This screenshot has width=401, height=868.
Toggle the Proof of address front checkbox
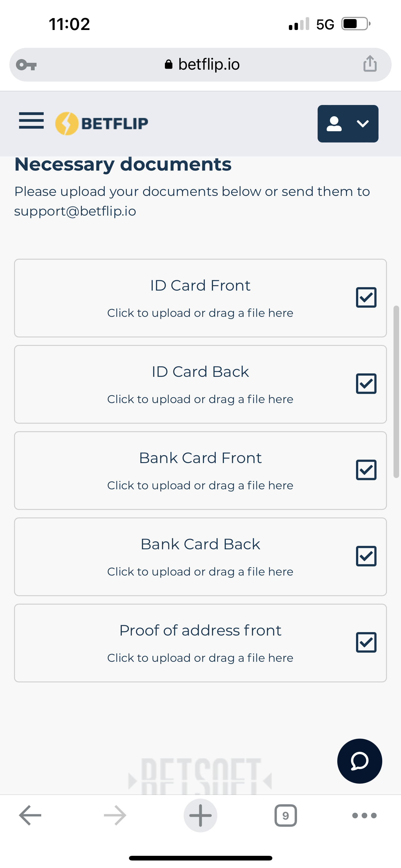366,643
